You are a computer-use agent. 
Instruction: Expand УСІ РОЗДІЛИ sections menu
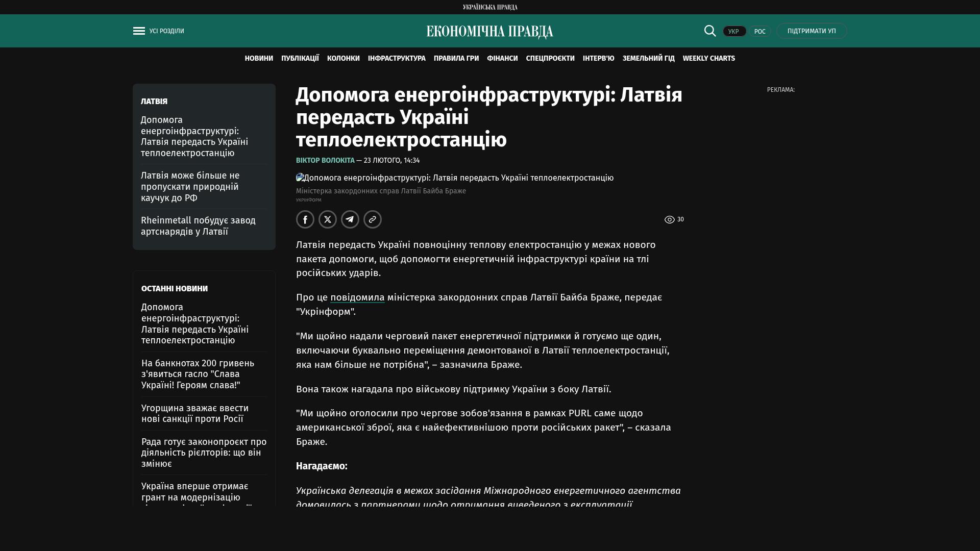[x=167, y=31]
